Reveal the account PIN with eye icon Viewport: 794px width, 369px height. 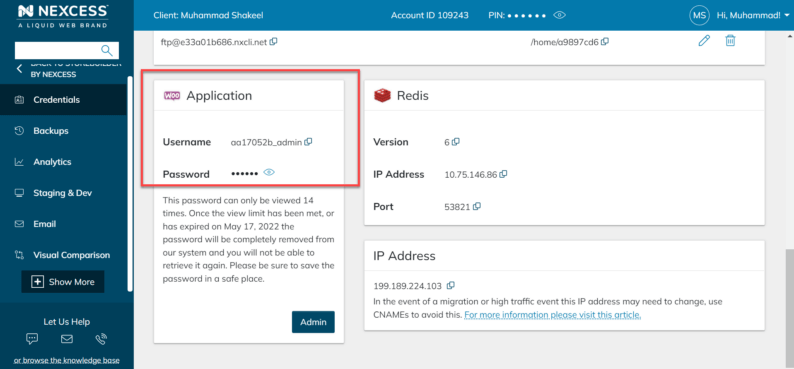pyautogui.click(x=559, y=15)
